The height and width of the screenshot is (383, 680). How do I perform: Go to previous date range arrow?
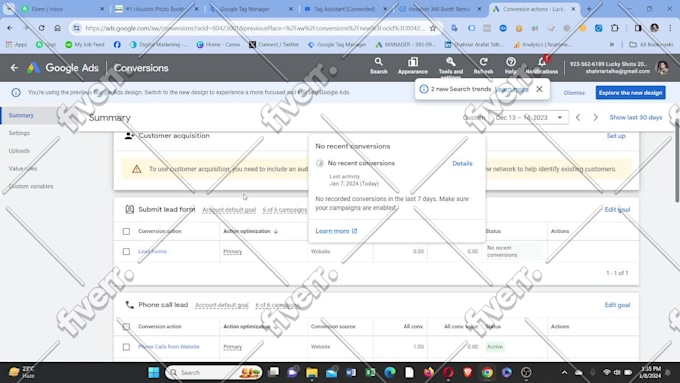[x=578, y=118]
